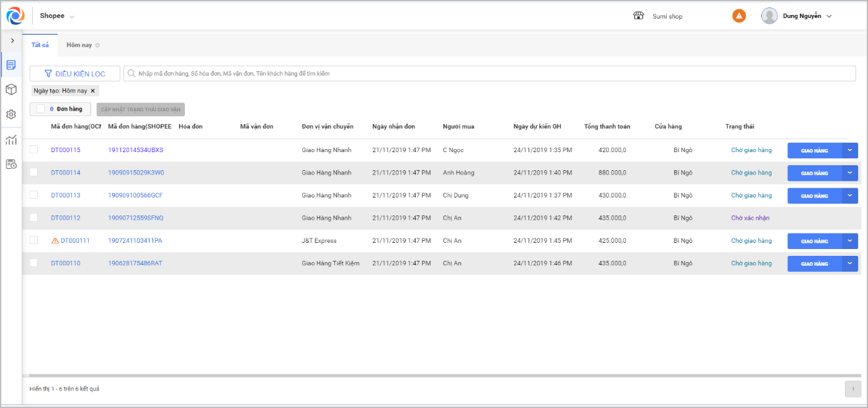Click the orange warning notification icon
Screen dimensions: 868x408
[739, 16]
